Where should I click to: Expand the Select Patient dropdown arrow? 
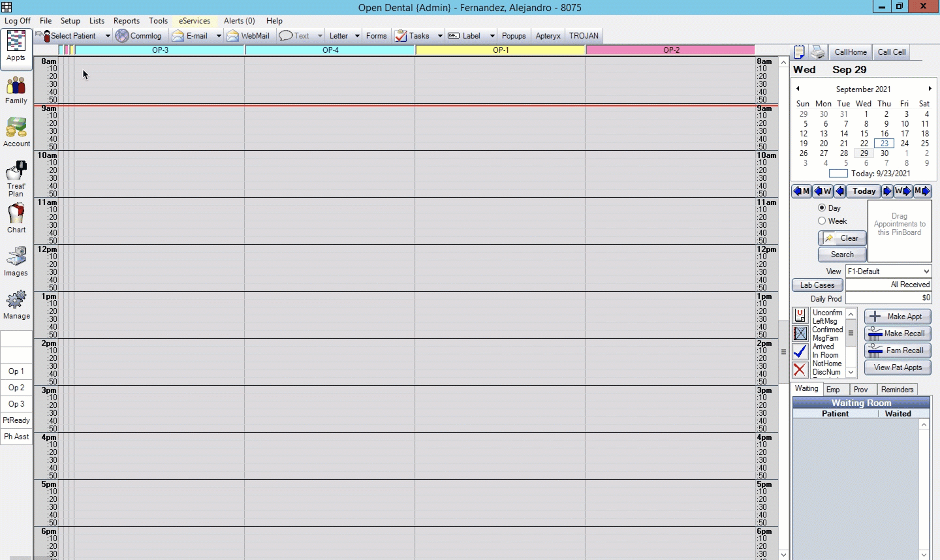tap(108, 36)
